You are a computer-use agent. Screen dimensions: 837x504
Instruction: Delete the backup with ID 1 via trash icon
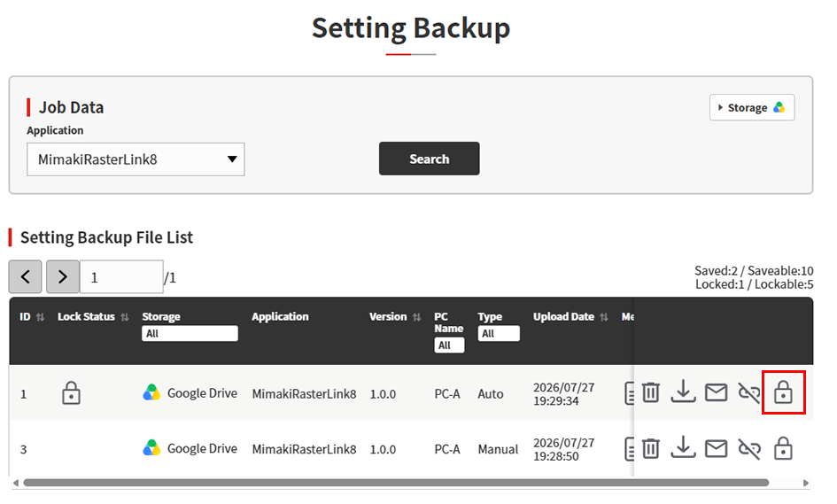(650, 392)
